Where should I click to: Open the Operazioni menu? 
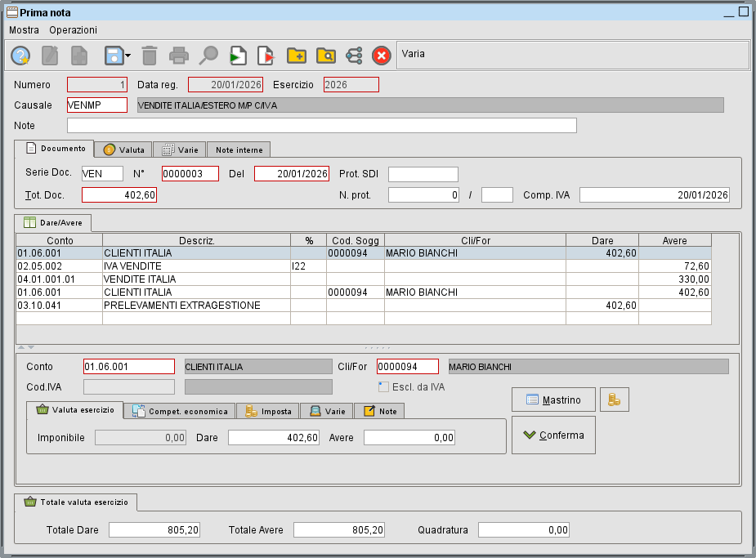72,29
